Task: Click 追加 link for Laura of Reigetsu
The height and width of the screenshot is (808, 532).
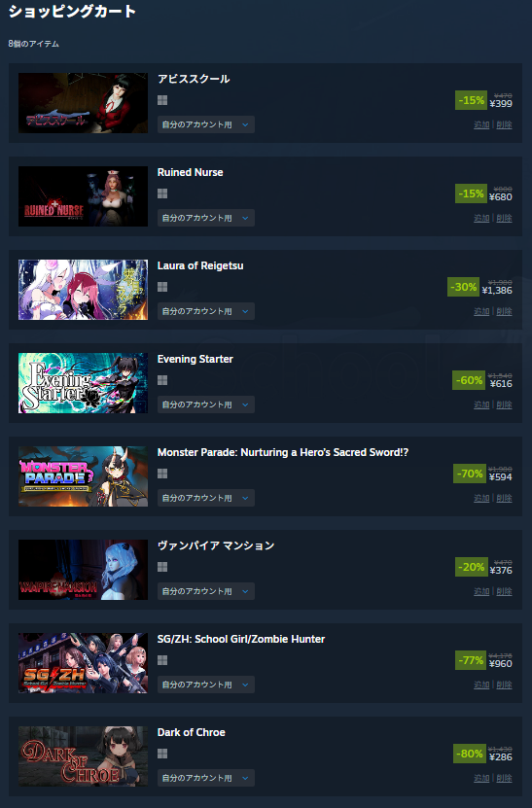Action: (481, 311)
